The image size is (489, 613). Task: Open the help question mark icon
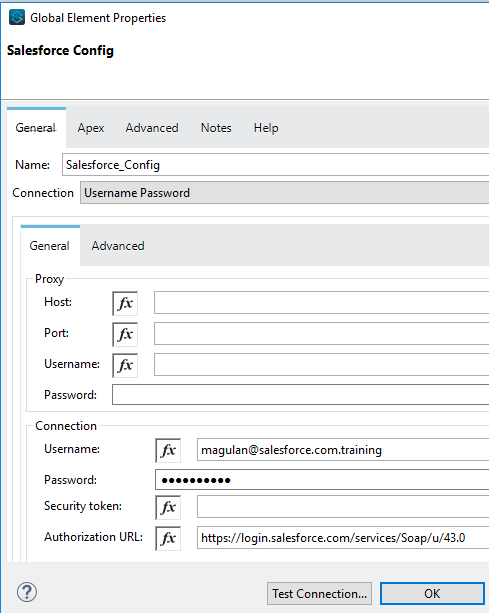tap(27, 592)
